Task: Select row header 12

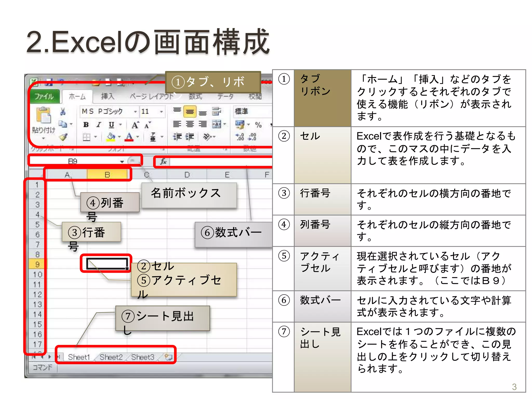Action: pos(37,294)
